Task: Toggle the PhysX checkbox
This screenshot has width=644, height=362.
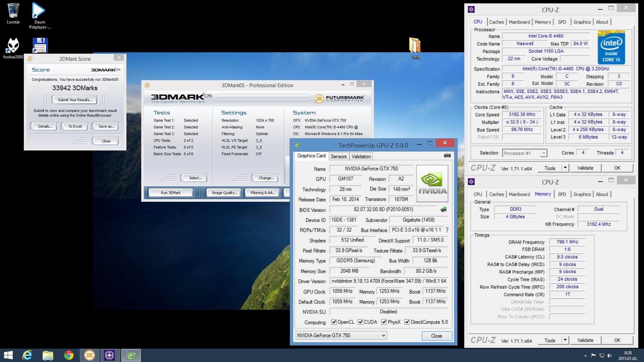Action: 384,322
